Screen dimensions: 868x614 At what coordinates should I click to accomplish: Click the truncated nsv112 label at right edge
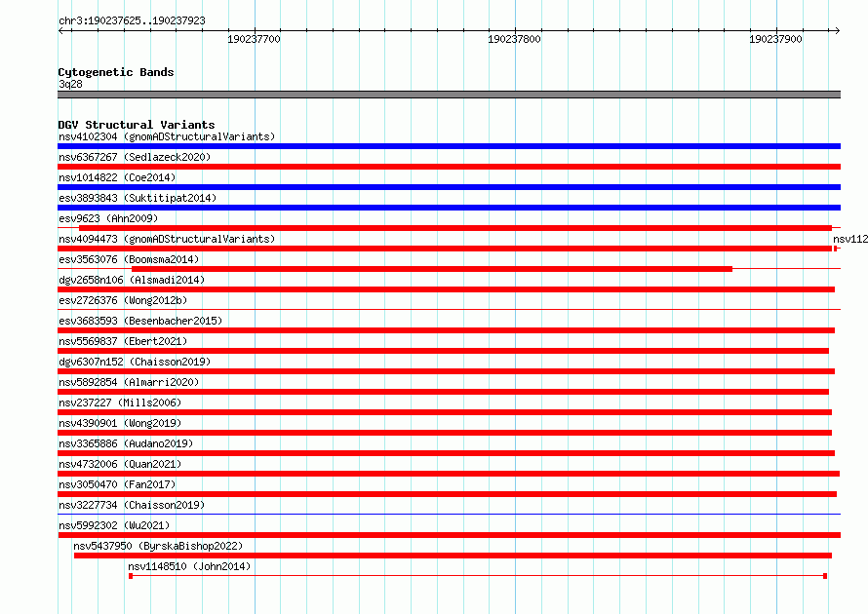pos(850,239)
